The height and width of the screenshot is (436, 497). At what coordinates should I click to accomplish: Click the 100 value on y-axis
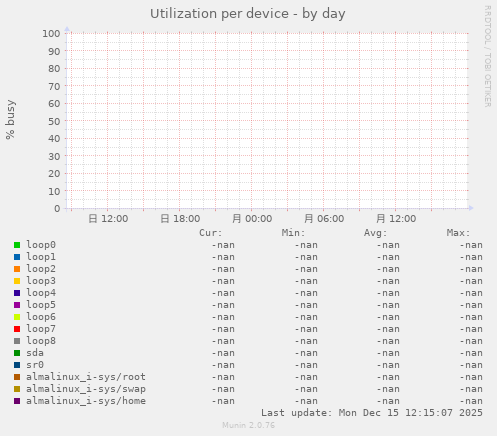point(51,33)
